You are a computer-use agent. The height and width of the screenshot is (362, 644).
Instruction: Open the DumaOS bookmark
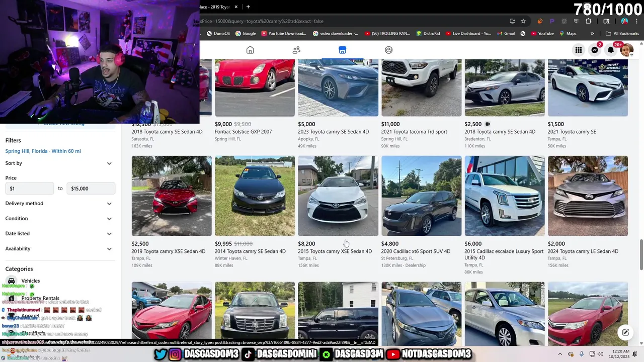[x=218, y=34]
